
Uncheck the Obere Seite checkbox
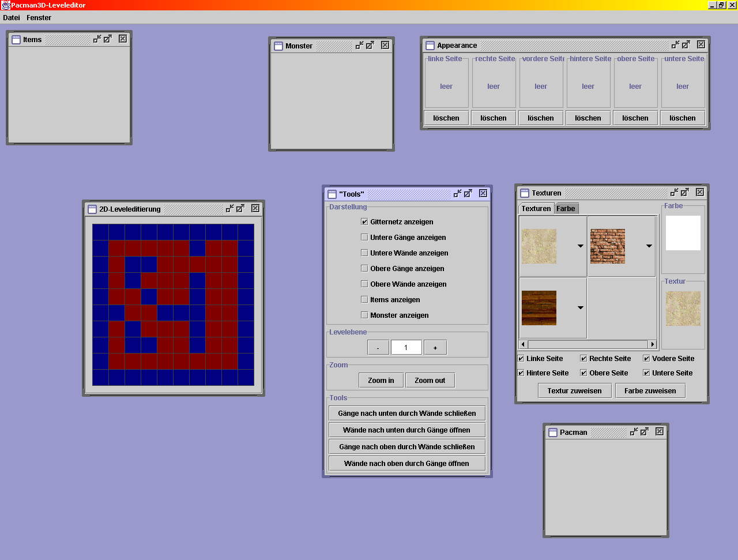(583, 373)
